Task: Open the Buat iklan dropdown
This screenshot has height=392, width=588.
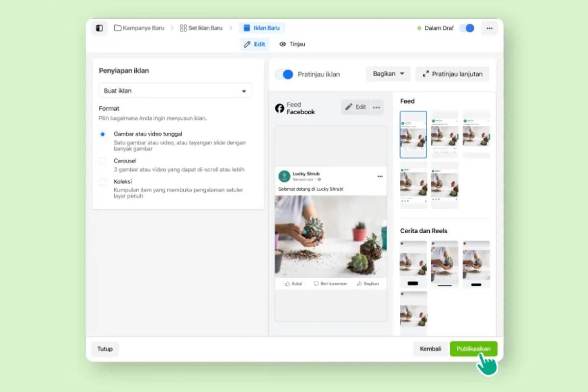Action: [x=175, y=91]
